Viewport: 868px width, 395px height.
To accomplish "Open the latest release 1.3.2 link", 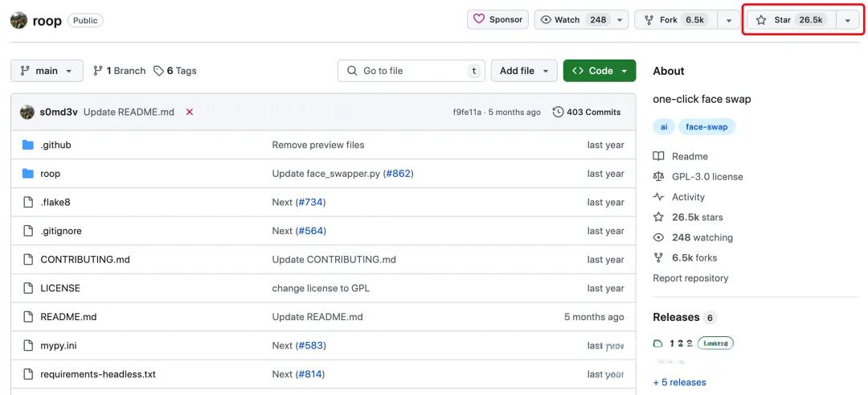I will click(x=681, y=344).
